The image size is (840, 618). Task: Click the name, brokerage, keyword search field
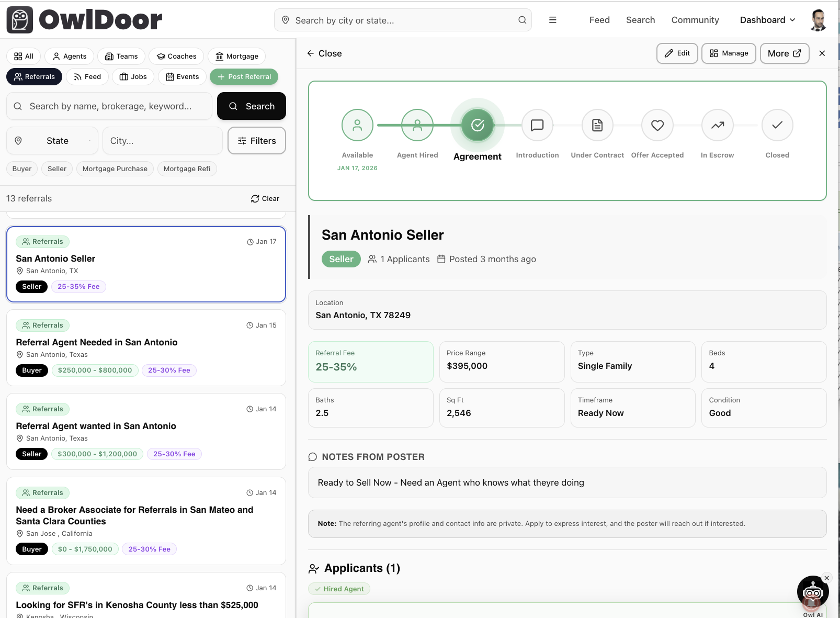point(110,106)
